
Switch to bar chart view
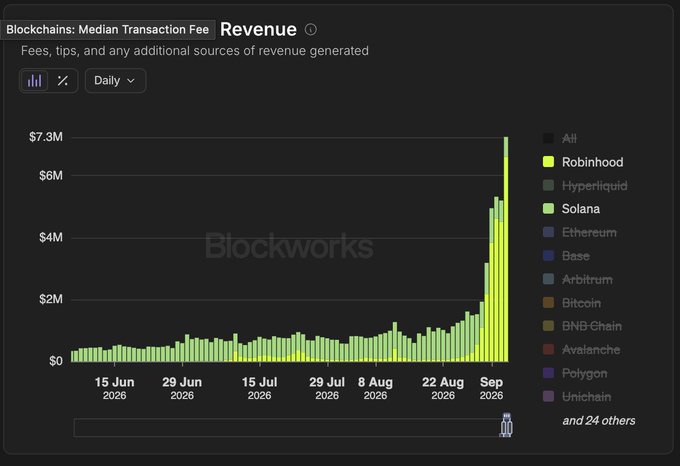point(35,81)
